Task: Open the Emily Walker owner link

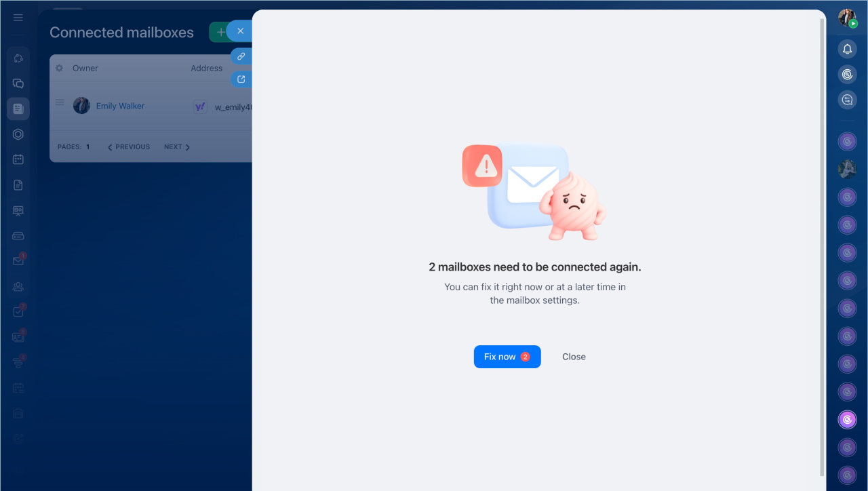Action: 120,106
